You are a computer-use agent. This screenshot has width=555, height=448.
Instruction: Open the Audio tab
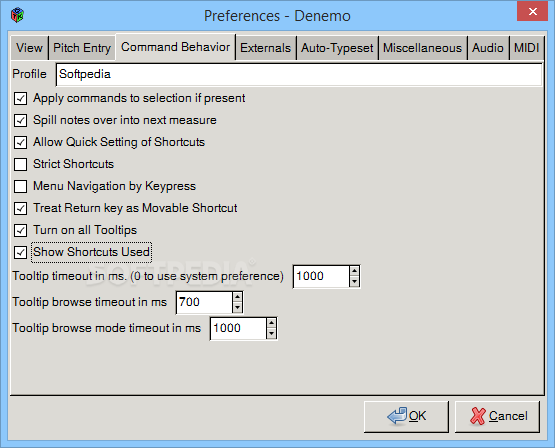(488, 48)
